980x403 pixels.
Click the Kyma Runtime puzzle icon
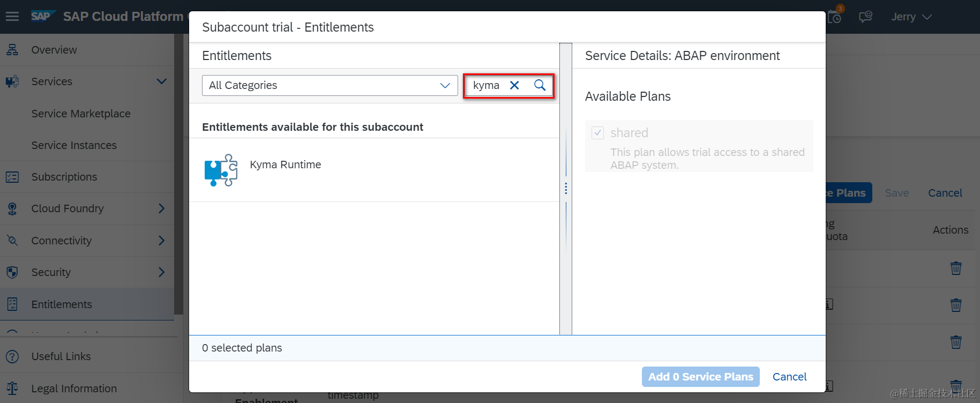(x=221, y=170)
